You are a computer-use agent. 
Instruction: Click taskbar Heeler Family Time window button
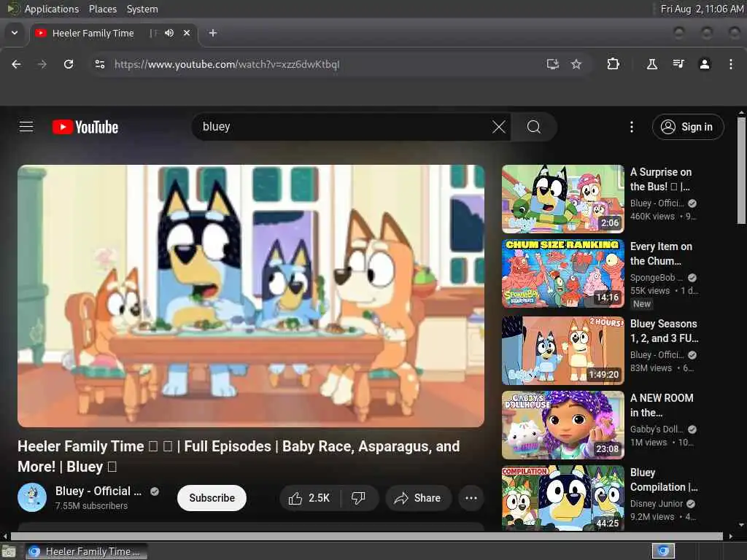(x=86, y=551)
